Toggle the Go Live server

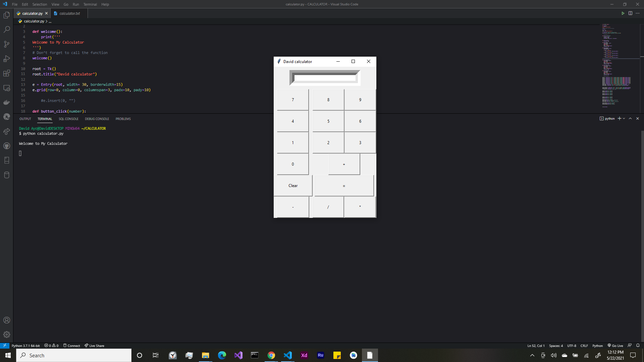(615, 346)
